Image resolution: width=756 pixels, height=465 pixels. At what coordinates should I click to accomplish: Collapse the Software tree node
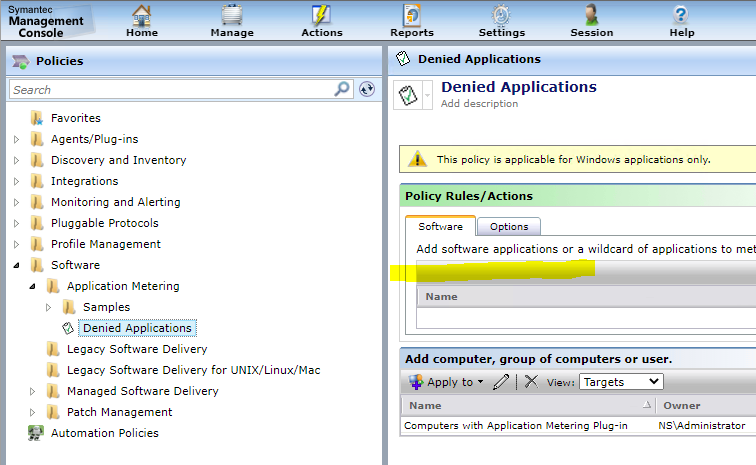[x=16, y=265]
